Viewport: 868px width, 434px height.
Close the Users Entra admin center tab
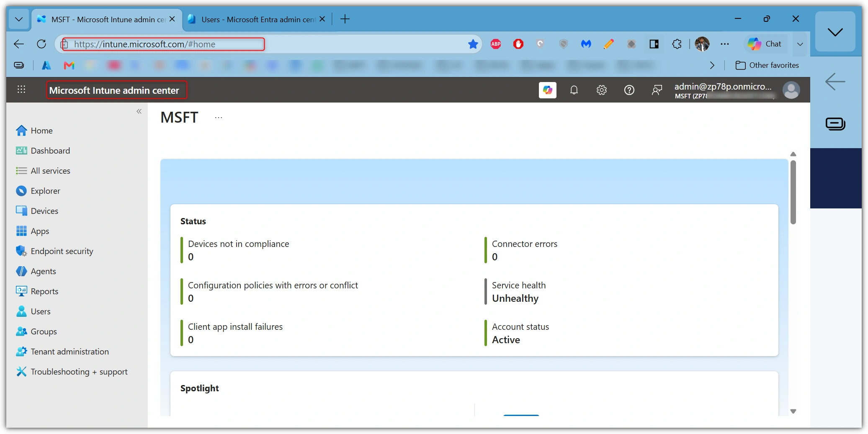tap(322, 19)
